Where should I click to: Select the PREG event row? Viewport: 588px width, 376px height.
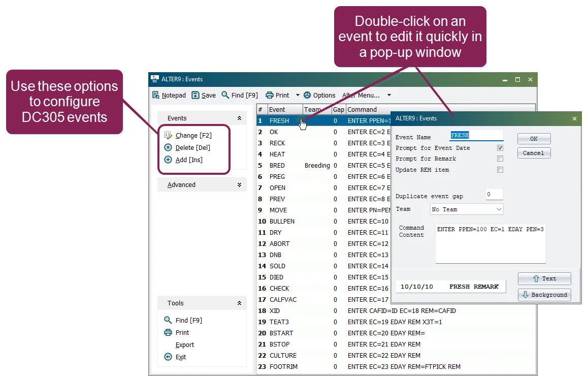tap(323, 177)
